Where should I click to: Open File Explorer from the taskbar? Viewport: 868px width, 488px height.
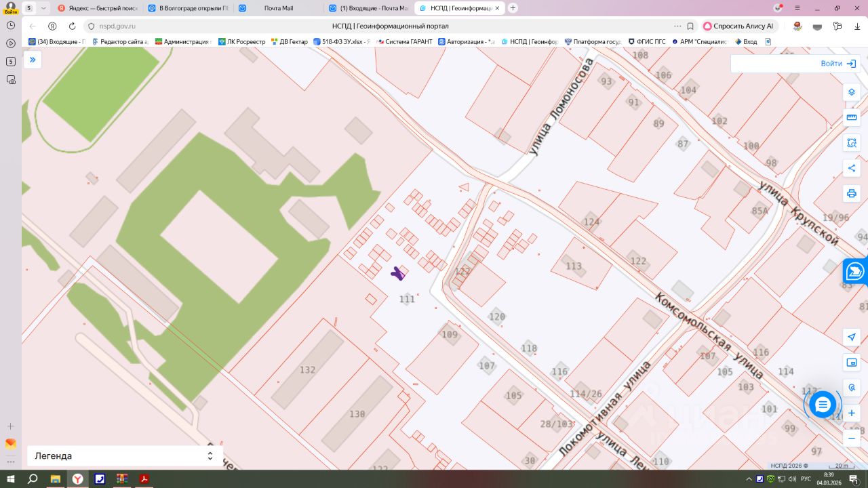pos(56,479)
